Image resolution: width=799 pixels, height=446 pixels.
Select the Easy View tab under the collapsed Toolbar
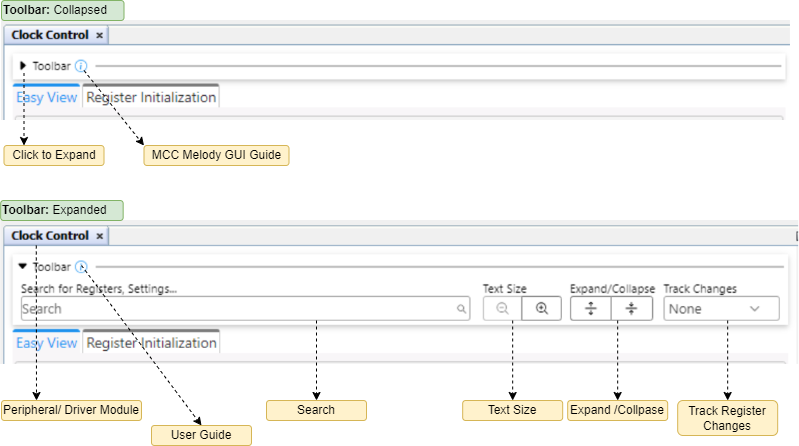pos(46,98)
